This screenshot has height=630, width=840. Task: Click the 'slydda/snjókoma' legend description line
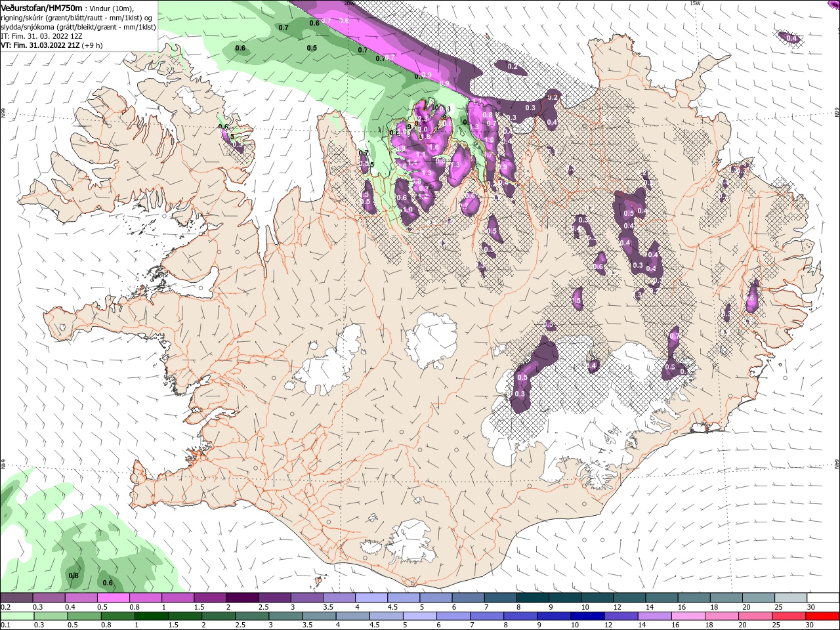tap(78, 27)
